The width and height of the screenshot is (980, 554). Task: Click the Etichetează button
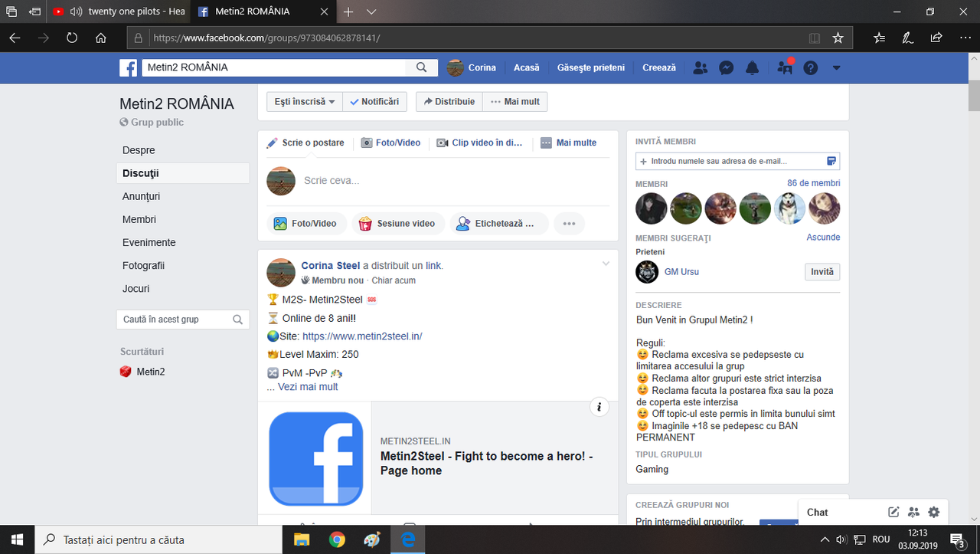[x=499, y=224]
